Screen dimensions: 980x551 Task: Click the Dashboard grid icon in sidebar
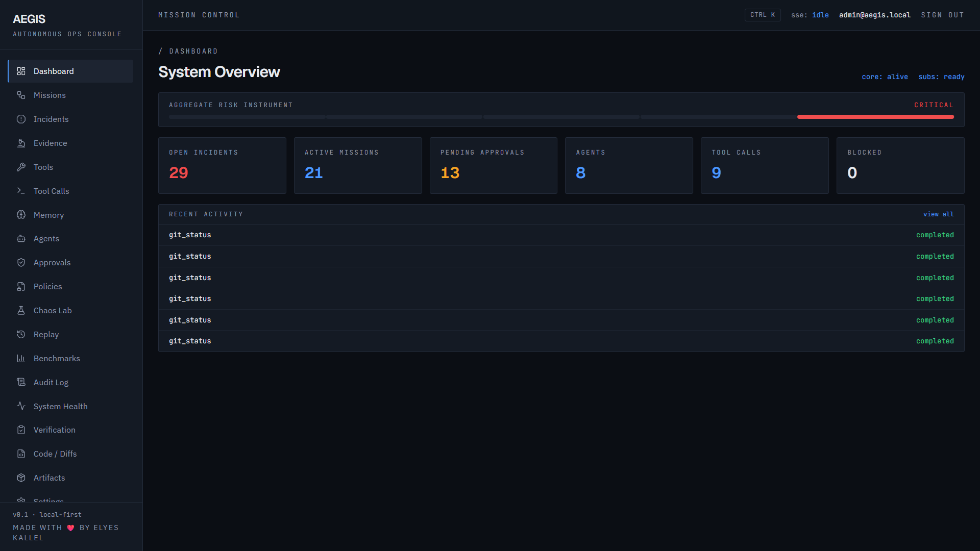coord(21,71)
